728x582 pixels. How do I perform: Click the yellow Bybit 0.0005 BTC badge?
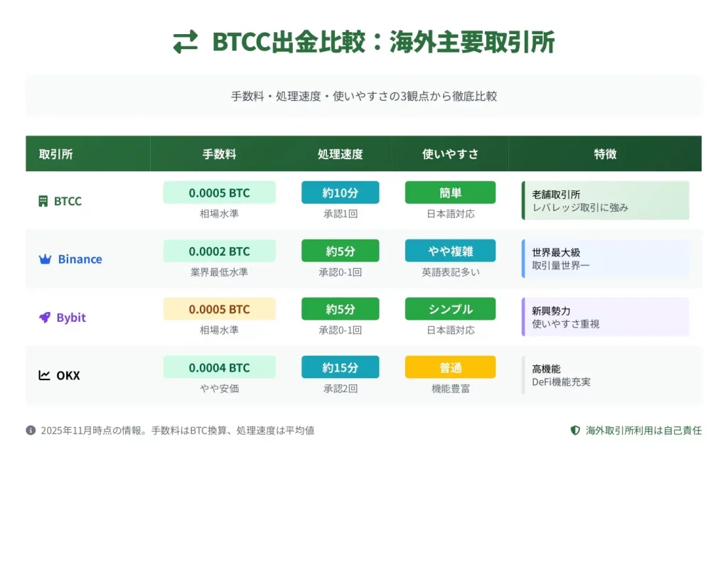[219, 309]
